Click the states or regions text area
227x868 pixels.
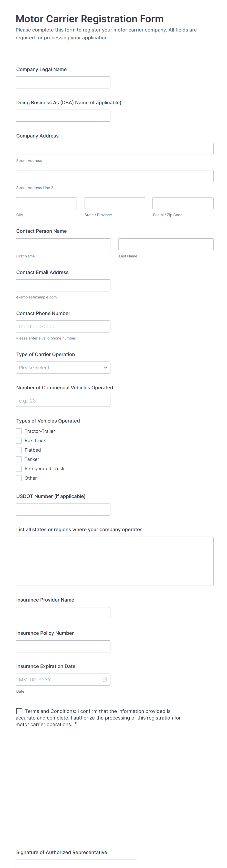(114, 561)
